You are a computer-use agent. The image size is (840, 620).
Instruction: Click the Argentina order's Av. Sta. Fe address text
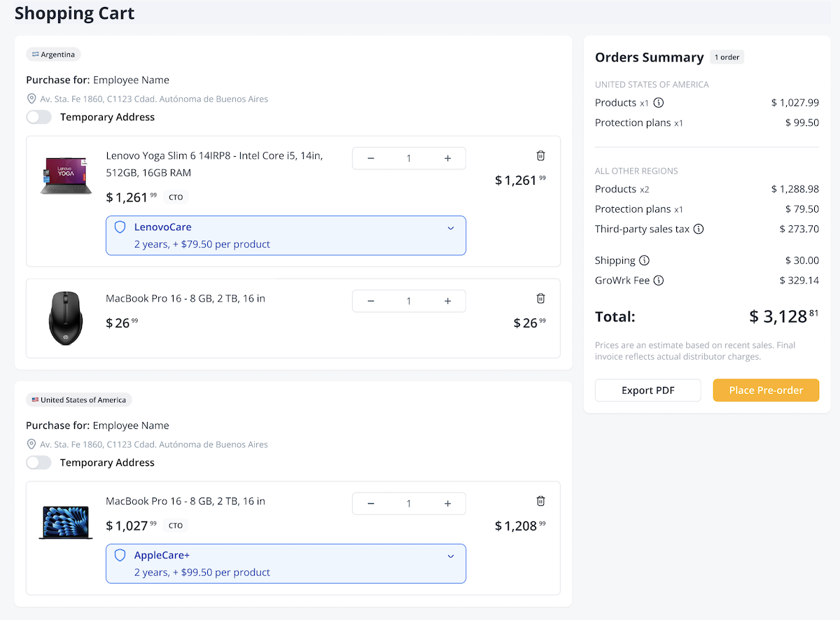[x=154, y=99]
